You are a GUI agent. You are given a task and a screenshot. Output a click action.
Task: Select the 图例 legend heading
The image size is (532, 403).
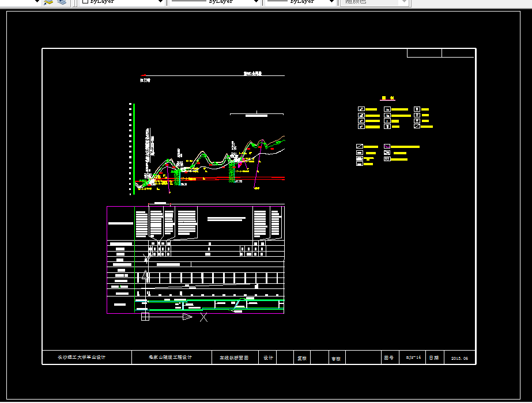pyautogui.click(x=387, y=98)
